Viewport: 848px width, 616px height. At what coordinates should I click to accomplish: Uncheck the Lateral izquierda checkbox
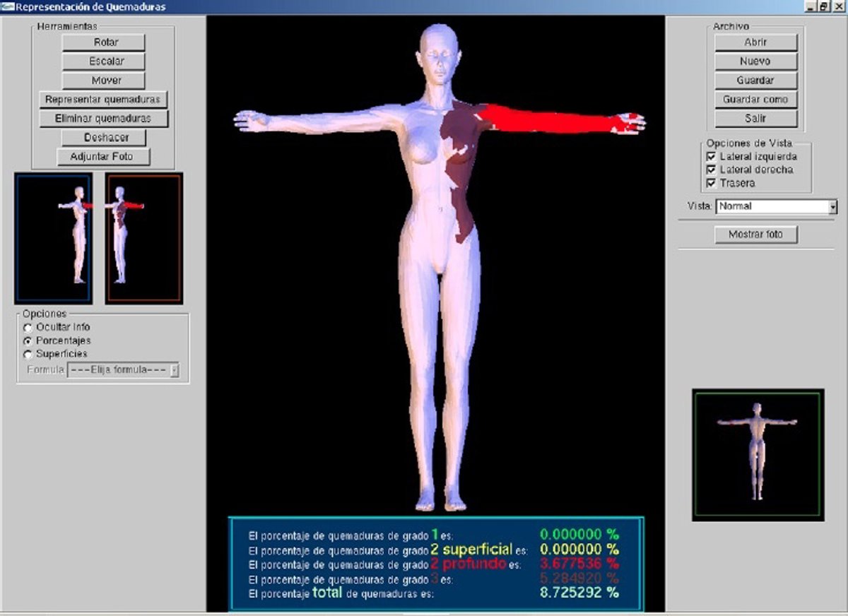pyautogui.click(x=711, y=157)
